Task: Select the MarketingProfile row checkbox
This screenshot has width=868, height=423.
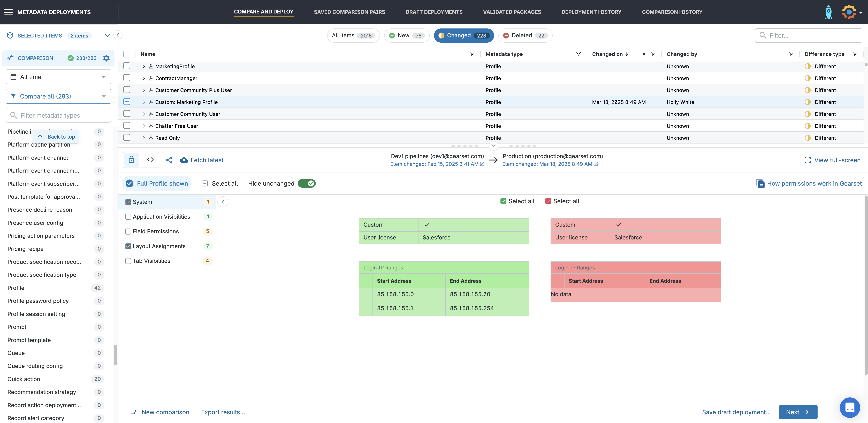Action: pyautogui.click(x=127, y=66)
